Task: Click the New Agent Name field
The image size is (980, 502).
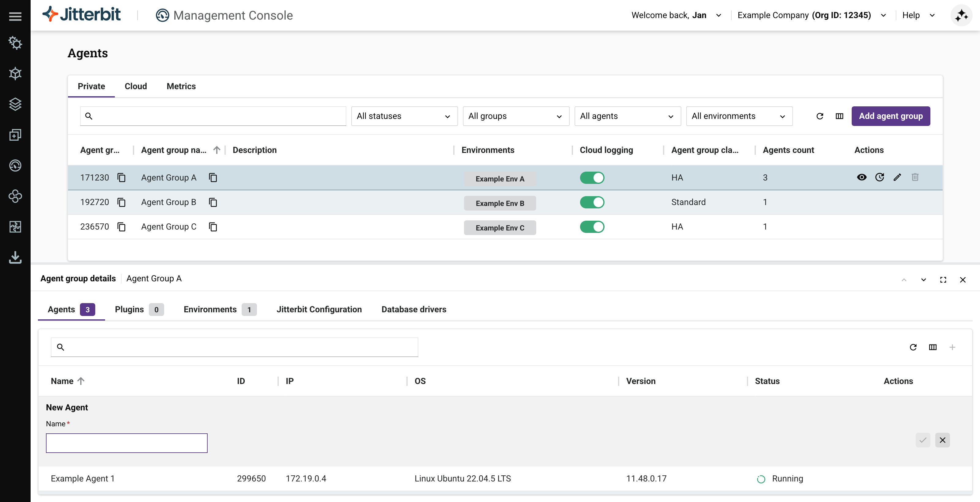Action: coord(127,443)
